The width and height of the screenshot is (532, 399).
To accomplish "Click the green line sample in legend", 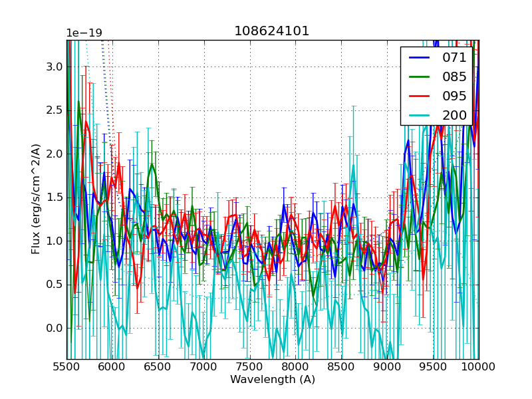I will pyautogui.click(x=421, y=77).
